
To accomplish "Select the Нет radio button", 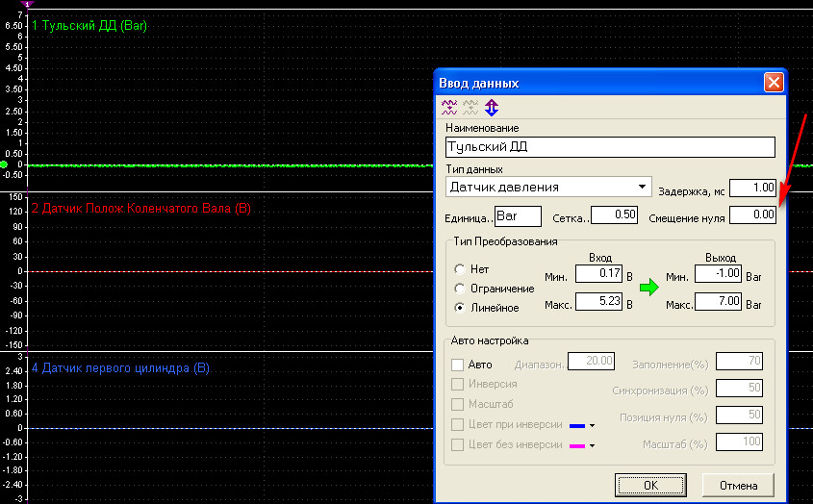I will point(459,269).
